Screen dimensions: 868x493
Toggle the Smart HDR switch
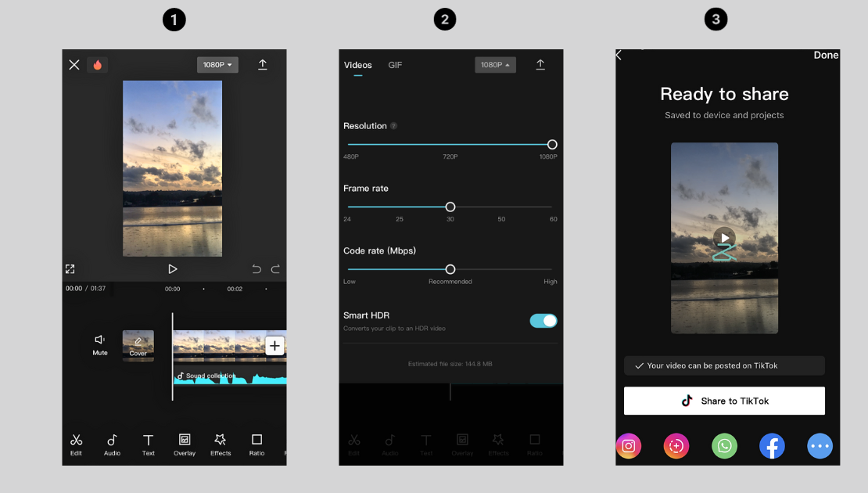[x=543, y=321]
